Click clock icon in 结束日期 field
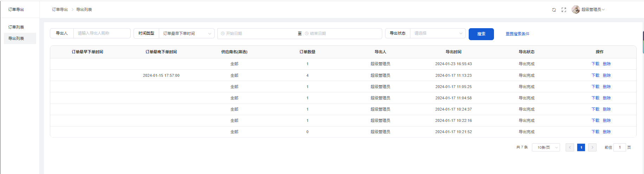The width and height of the screenshot is (644, 174). tap(307, 33)
